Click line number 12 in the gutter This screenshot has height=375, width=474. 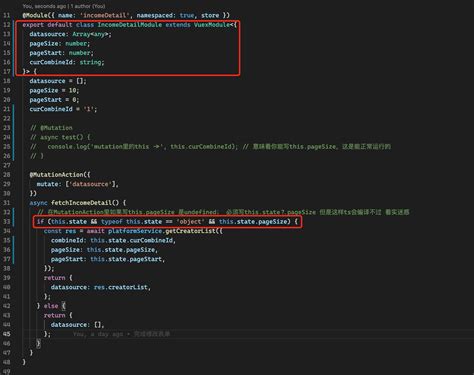pos(7,25)
